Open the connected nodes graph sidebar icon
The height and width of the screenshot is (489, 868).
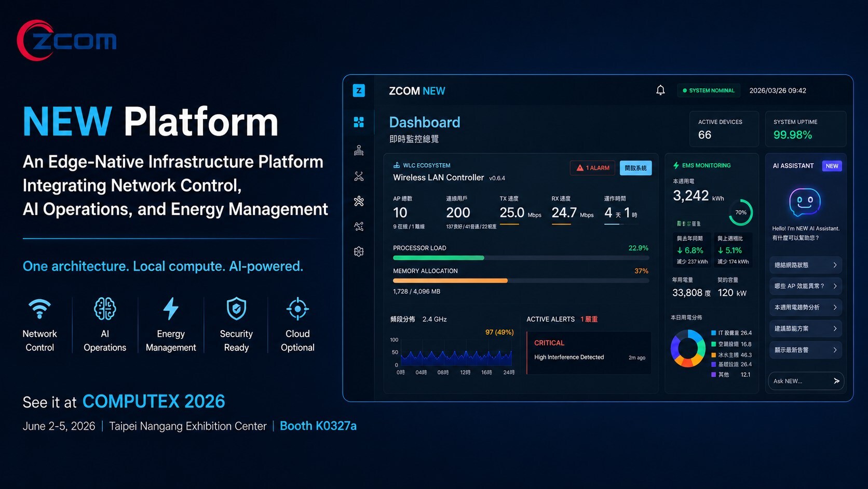tap(359, 226)
